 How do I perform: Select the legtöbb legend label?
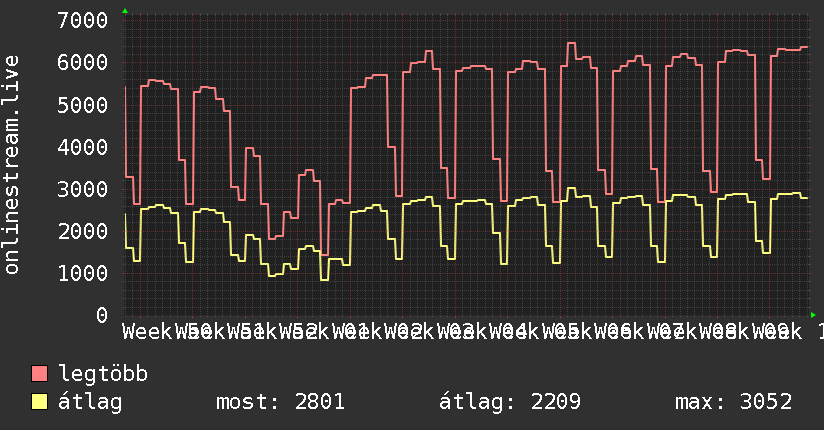pyautogui.click(x=103, y=373)
